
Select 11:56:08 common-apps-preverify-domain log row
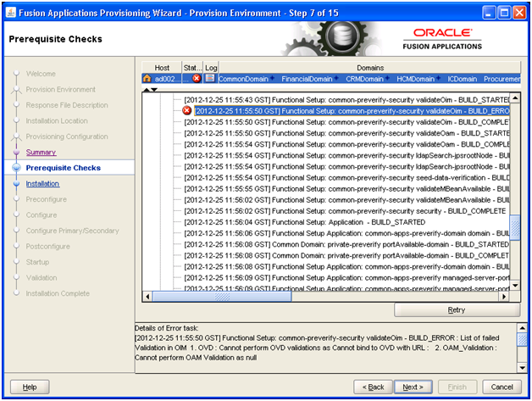[346, 266]
